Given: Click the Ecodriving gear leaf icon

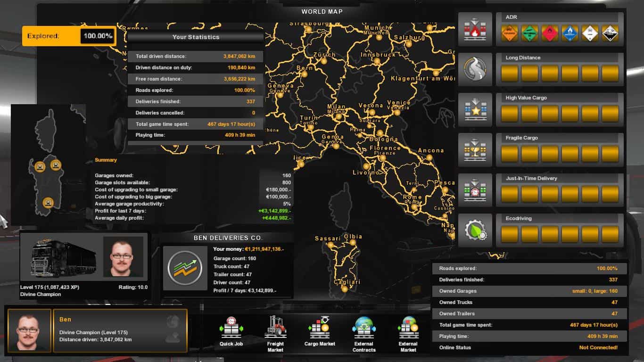Looking at the screenshot, I should pos(475,230).
